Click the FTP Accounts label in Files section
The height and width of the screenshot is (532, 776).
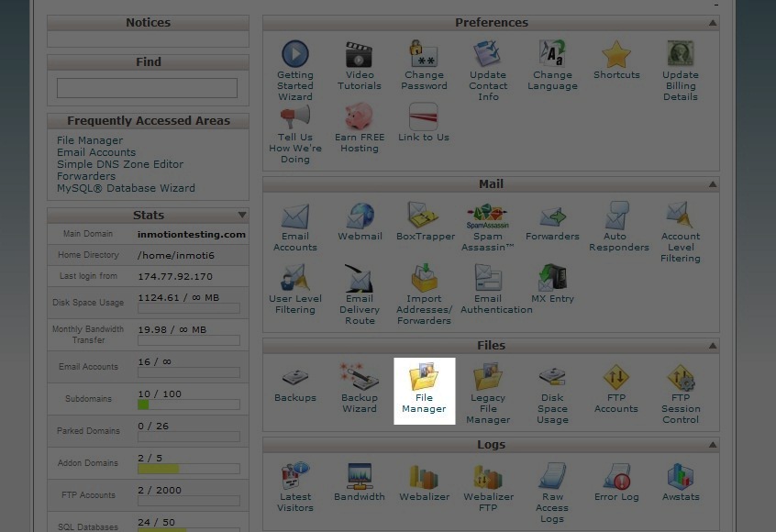[616, 404]
